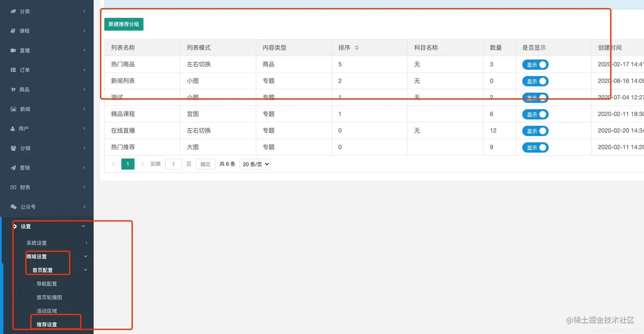Open the 首页轮播图 menu item

click(49, 297)
